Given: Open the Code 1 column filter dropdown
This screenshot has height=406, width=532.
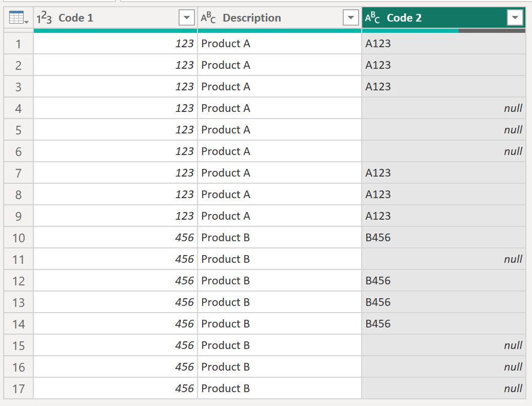Looking at the screenshot, I should 187,17.
